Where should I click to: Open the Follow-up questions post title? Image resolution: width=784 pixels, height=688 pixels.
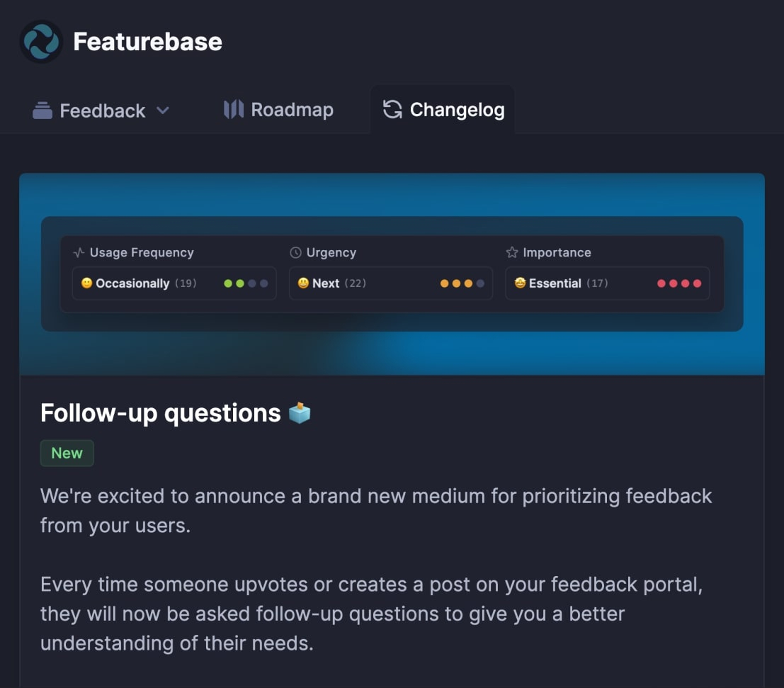(x=161, y=413)
